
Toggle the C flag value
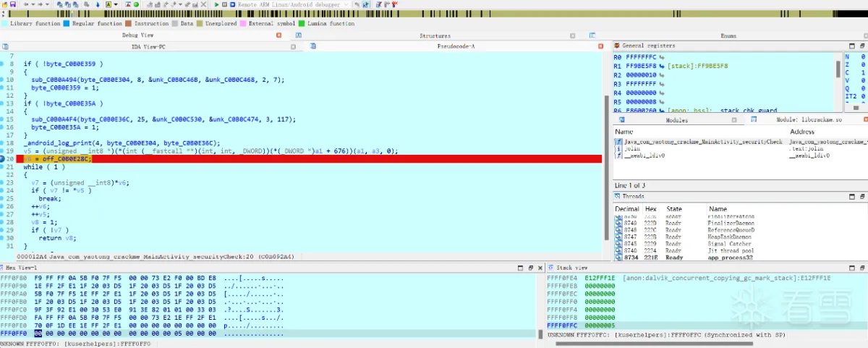[863, 72]
